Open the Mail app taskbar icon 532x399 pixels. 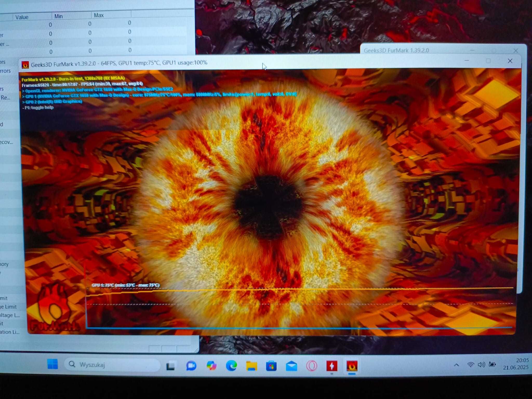291,366
